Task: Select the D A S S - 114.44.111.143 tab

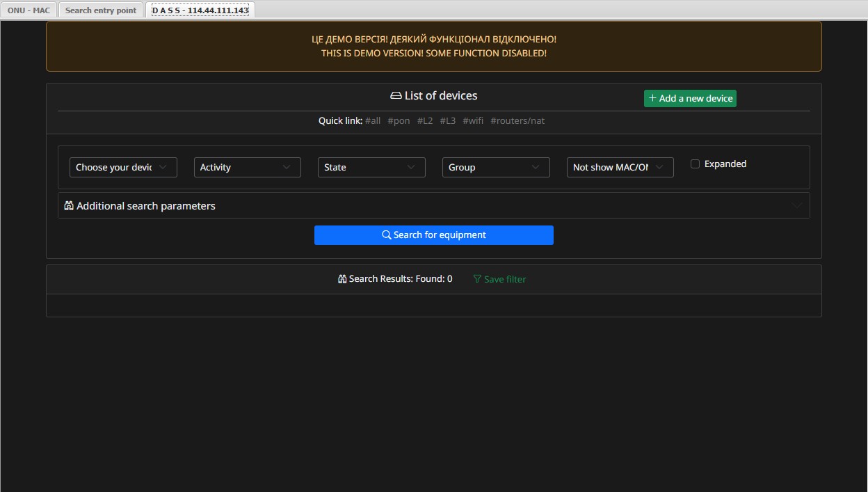Action: 200,10
